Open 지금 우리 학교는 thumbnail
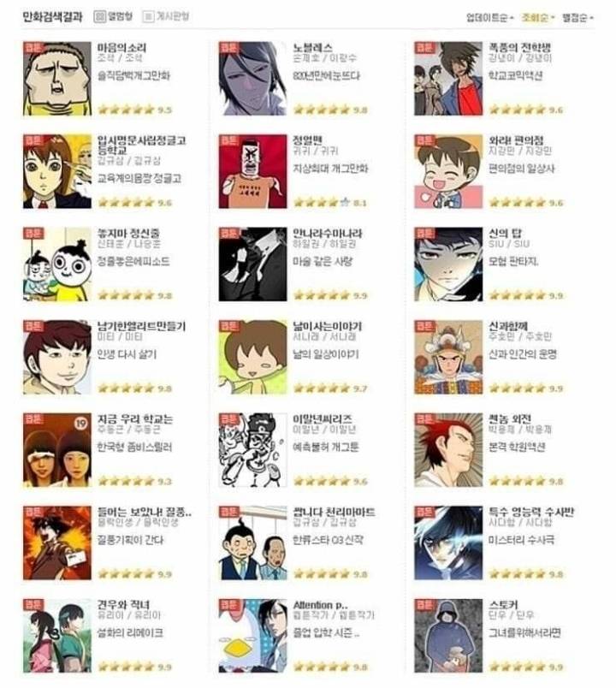 point(57,450)
